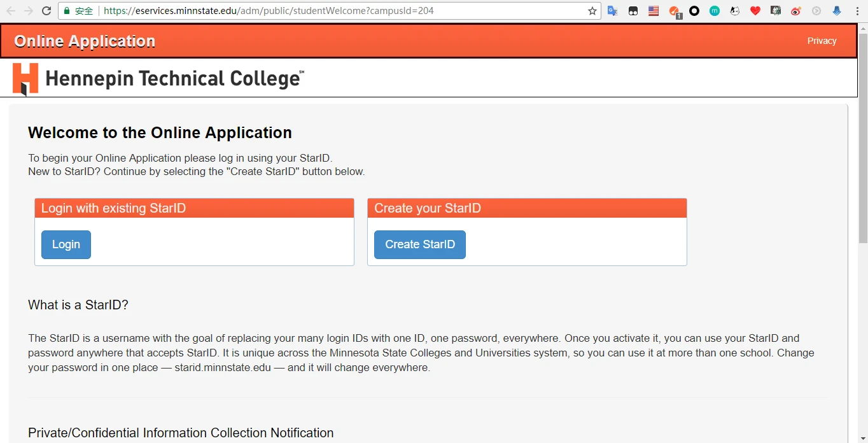
Task: Open the Weibo extension icon
Action: pos(796,11)
